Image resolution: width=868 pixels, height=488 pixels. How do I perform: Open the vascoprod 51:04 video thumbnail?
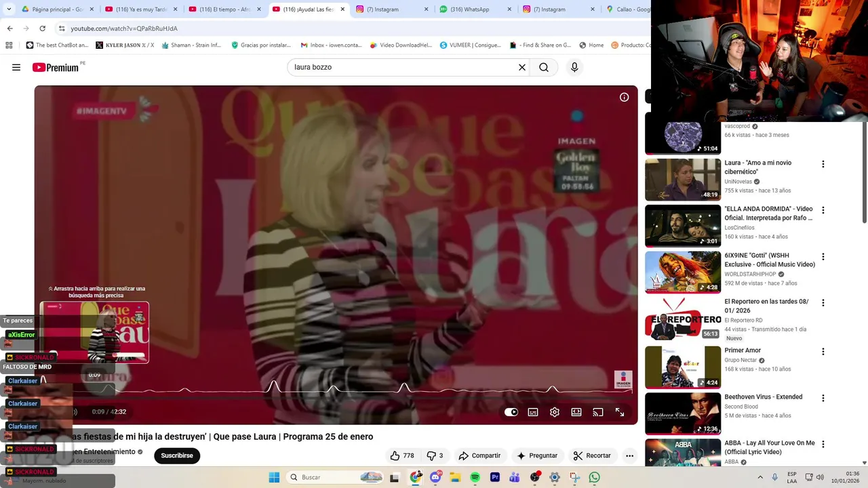pyautogui.click(x=683, y=138)
